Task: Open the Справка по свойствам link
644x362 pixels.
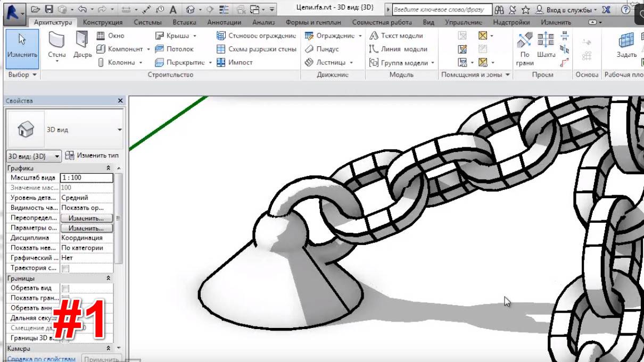Action: pos(41,359)
